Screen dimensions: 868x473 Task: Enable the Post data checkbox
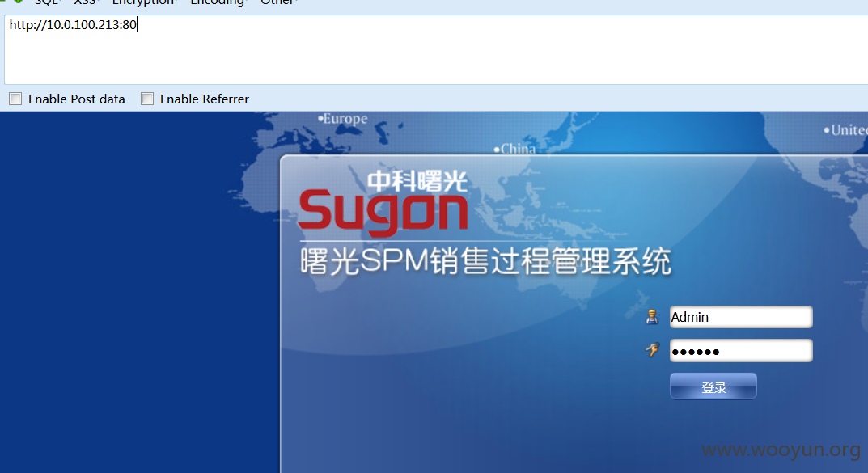(x=15, y=99)
